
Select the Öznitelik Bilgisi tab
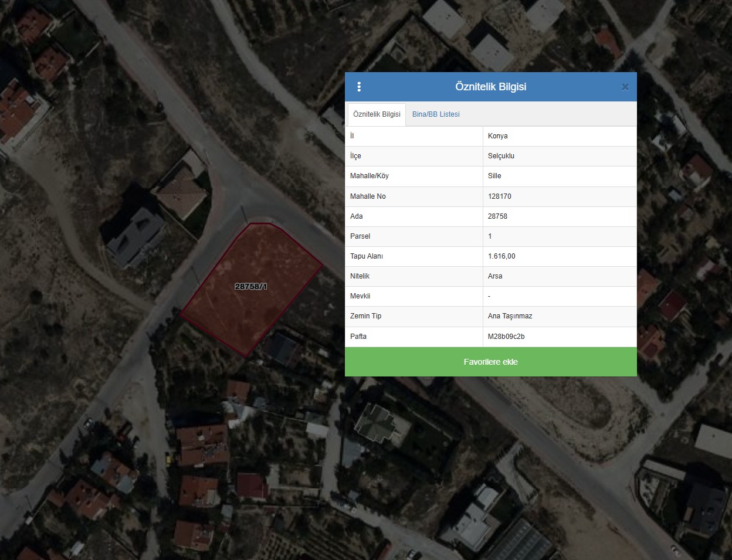[377, 114]
